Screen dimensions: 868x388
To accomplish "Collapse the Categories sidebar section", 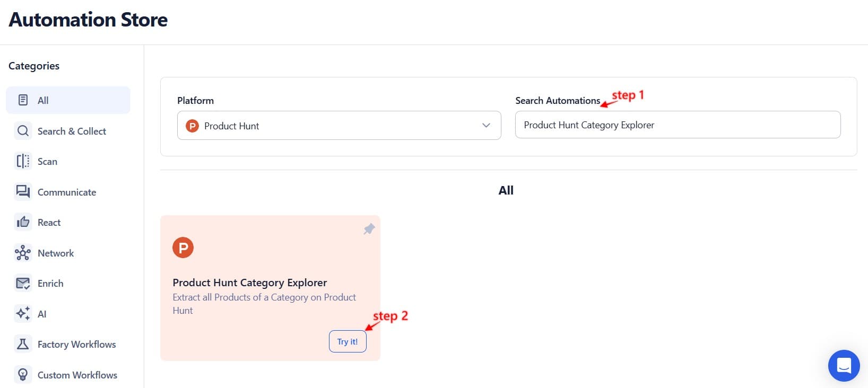I will tap(33, 66).
